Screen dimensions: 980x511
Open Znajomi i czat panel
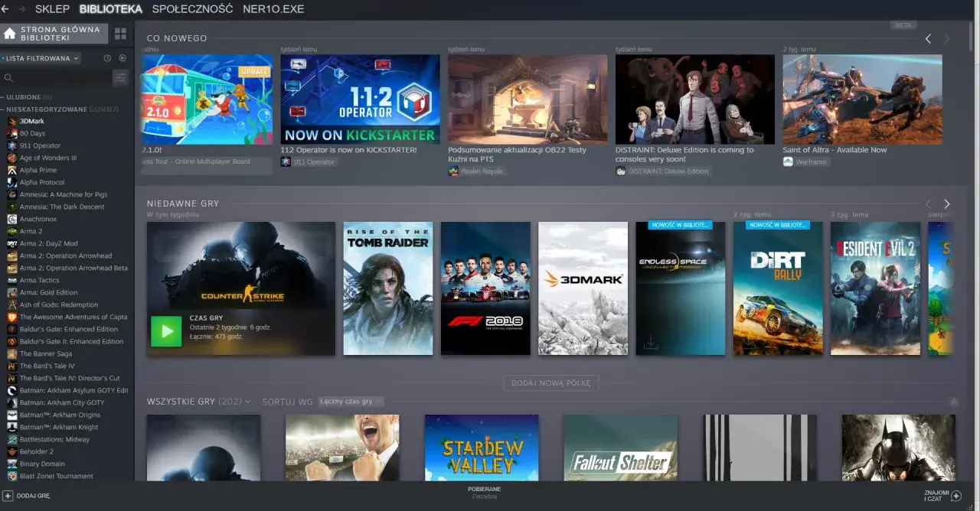point(942,496)
